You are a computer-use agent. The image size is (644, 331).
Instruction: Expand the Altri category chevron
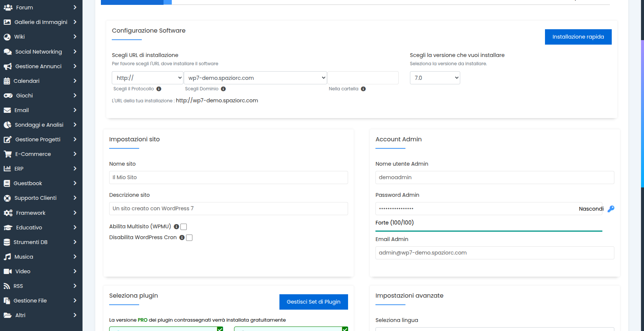[75, 315]
